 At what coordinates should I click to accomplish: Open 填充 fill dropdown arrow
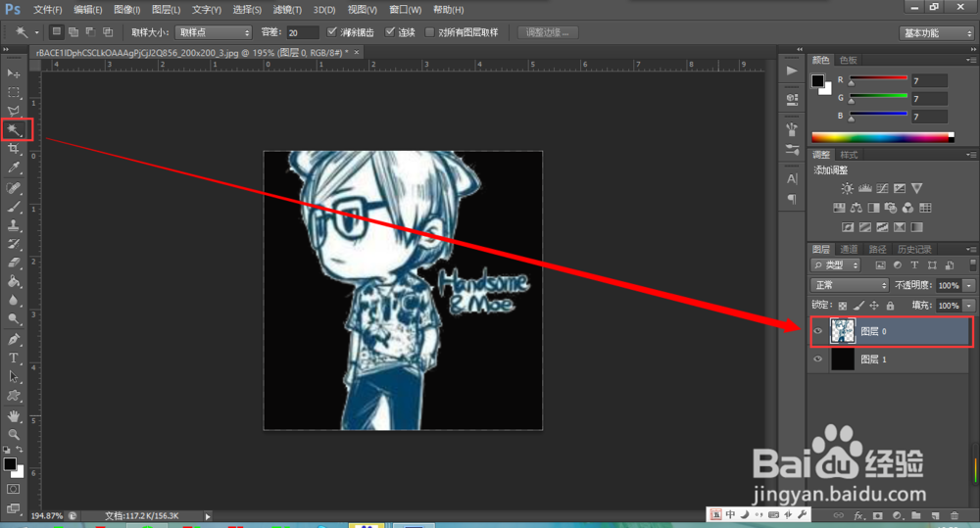coord(969,306)
